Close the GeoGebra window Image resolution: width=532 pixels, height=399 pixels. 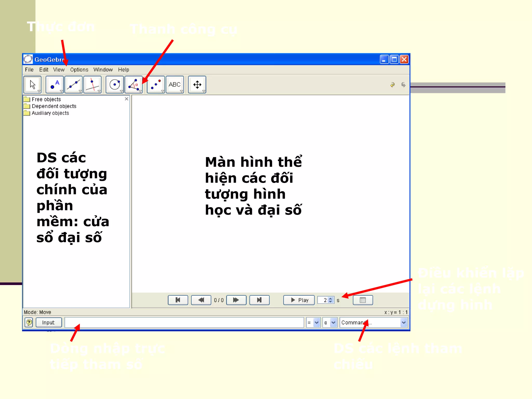(404, 59)
